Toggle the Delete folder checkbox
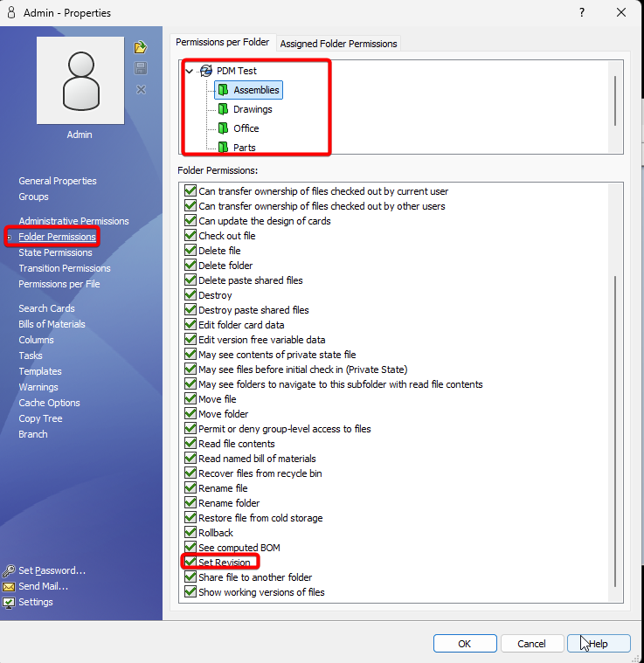The image size is (644, 663). point(190,265)
